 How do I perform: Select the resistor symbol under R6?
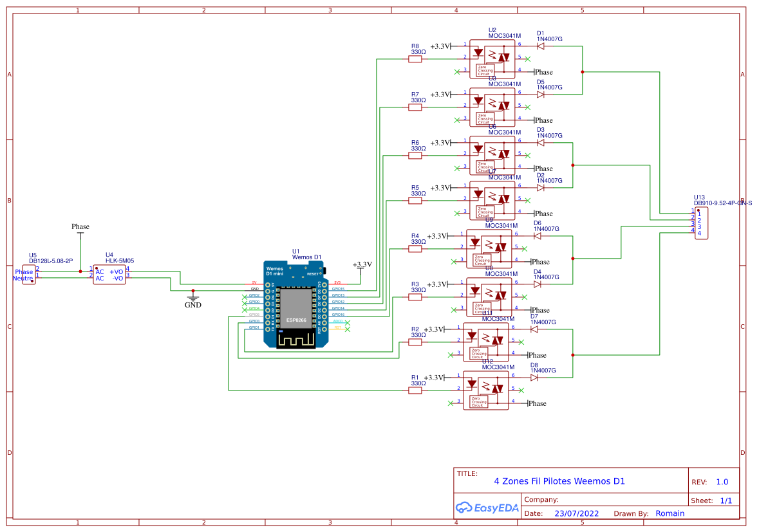(415, 156)
